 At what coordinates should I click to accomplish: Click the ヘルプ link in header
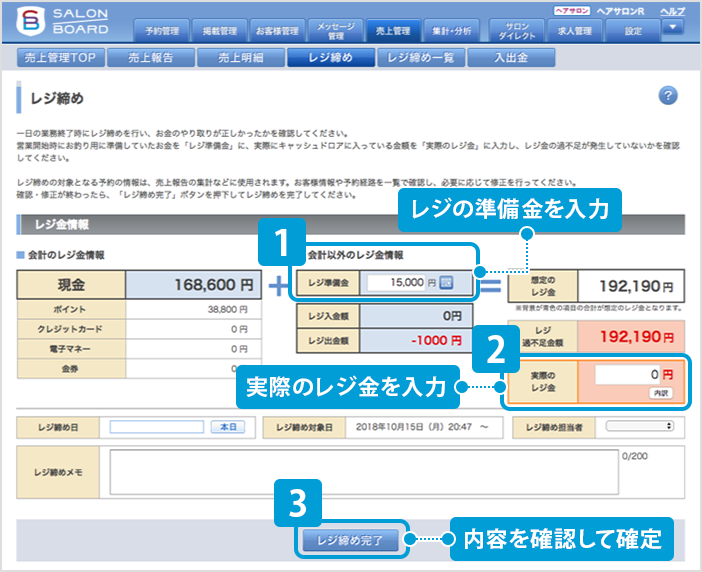point(672,11)
